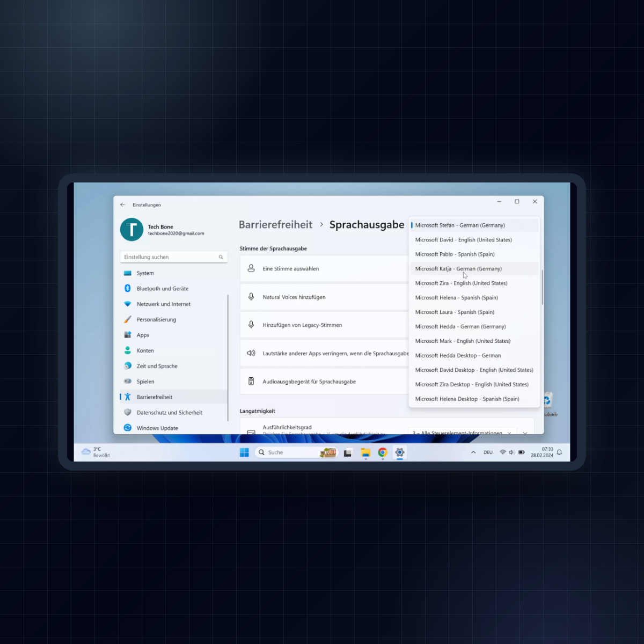This screenshot has width=644, height=644.
Task: Go back with the Einstellungen arrow
Action: click(122, 204)
